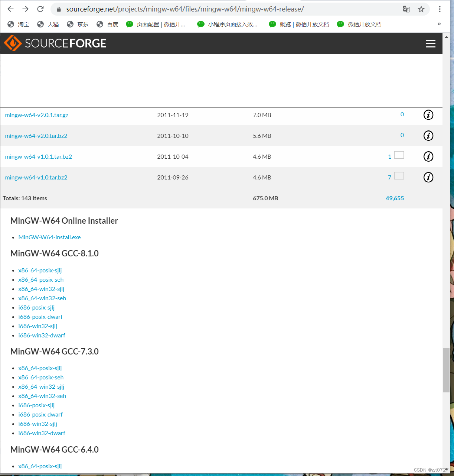View info for mingw-w64-v2.0.1.tar.gz
454x476 pixels.
tap(428, 115)
